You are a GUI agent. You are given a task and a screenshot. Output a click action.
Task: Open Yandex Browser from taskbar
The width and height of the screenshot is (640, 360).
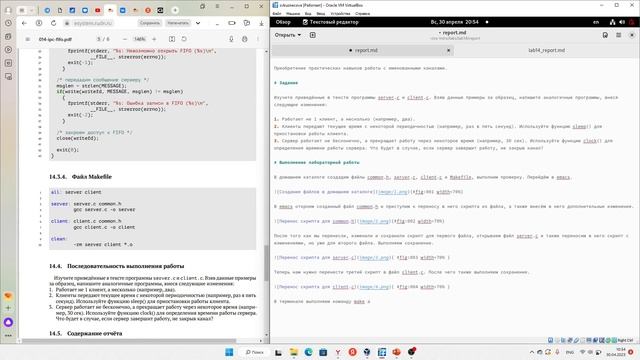tap(338, 352)
